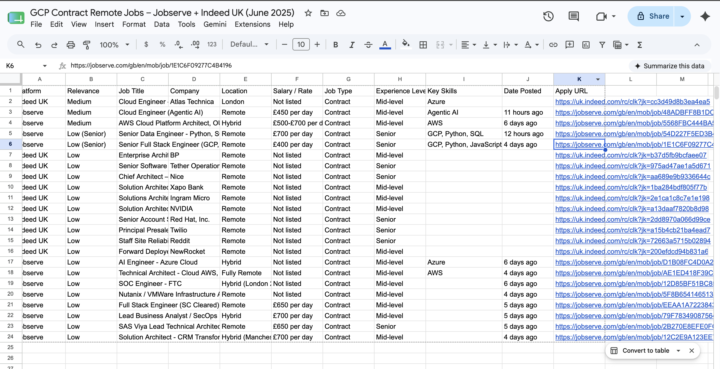Viewport: 720px width, 369px height.
Task: Open the Google Sheets home icon
Action: pyautogui.click(x=16, y=18)
